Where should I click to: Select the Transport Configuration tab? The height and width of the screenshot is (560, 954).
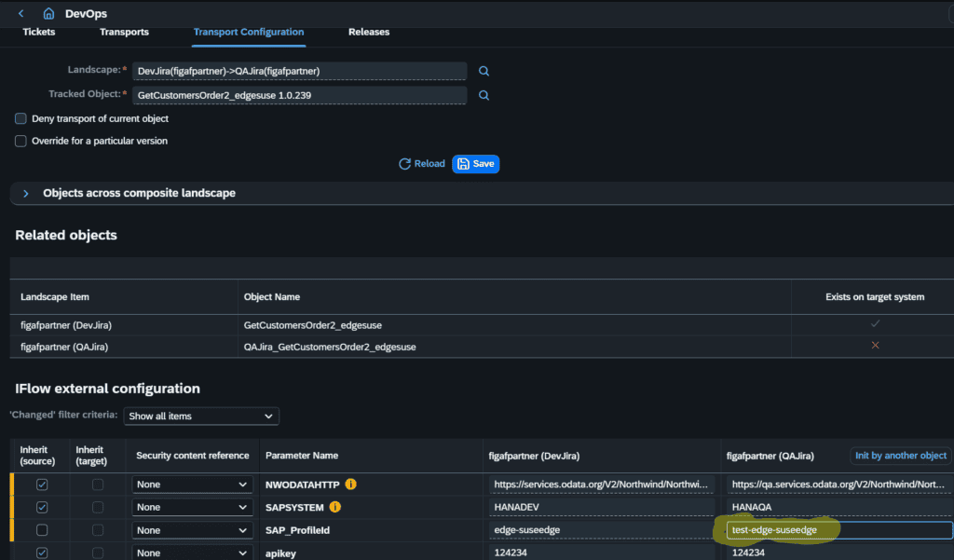[x=249, y=32]
